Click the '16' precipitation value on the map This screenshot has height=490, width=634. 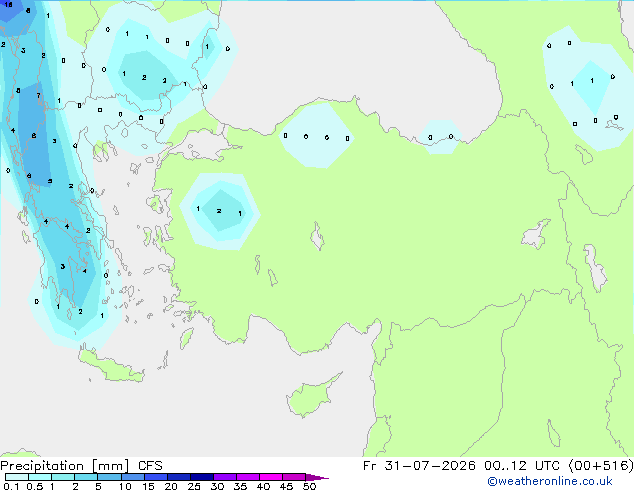pyautogui.click(x=8, y=5)
